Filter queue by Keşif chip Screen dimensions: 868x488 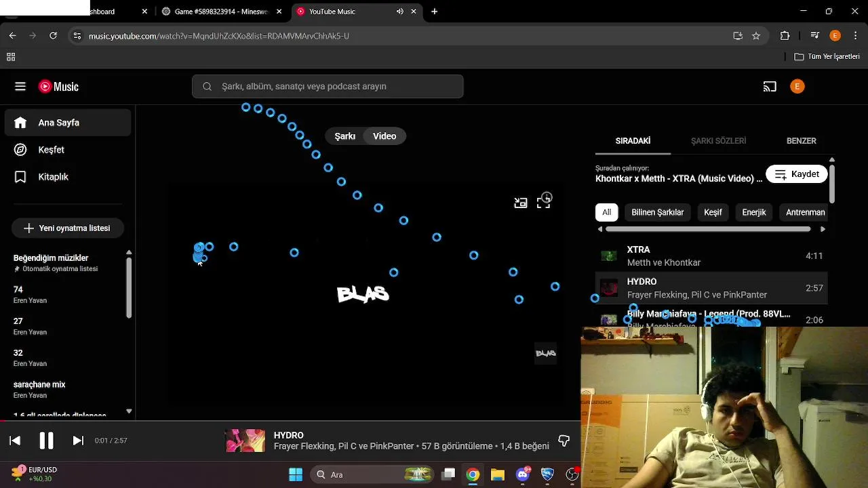[x=713, y=212]
